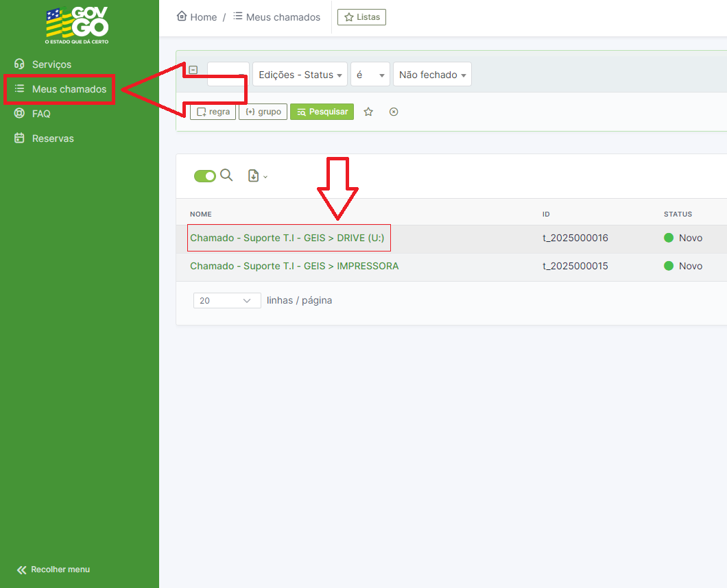
Task: Open the export download icon menu
Action: pos(257,176)
